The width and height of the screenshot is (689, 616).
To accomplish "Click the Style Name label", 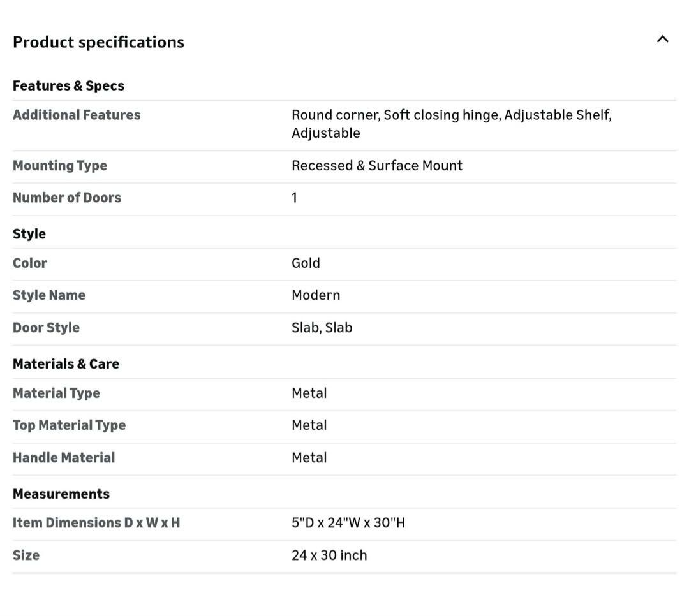I will [x=49, y=295].
